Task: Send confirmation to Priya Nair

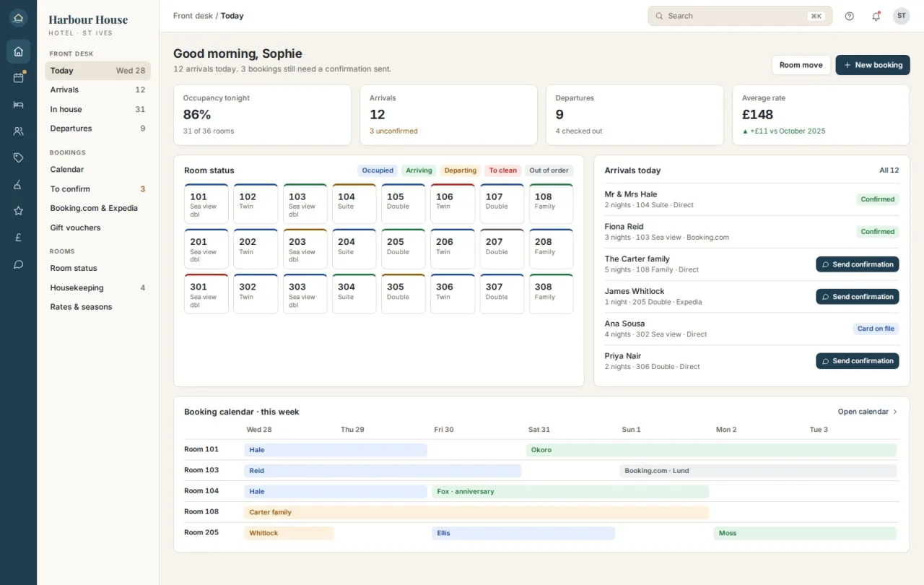Action: click(858, 361)
